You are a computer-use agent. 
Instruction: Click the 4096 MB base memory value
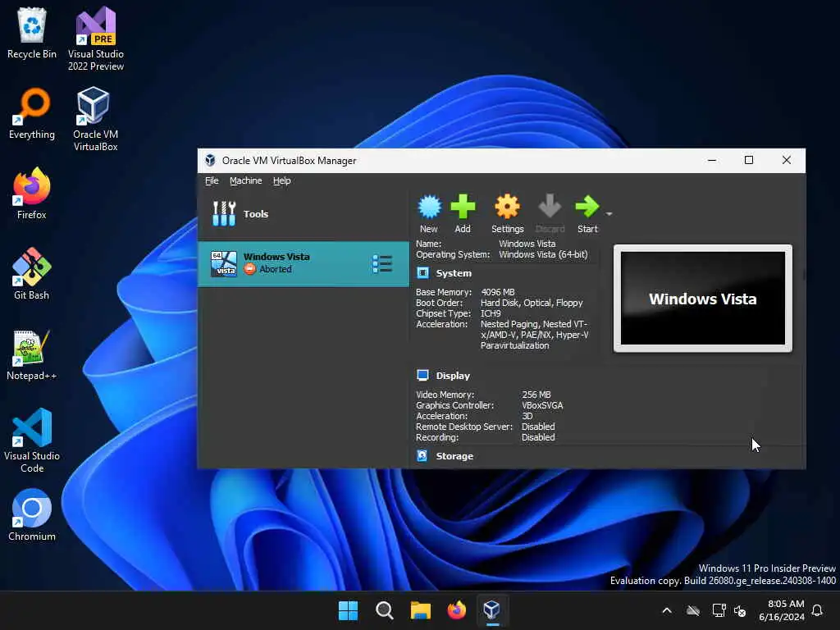coord(498,292)
